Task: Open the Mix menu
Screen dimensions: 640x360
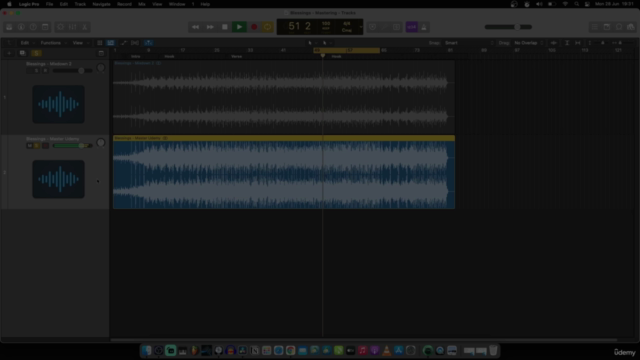Action: (x=142, y=4)
